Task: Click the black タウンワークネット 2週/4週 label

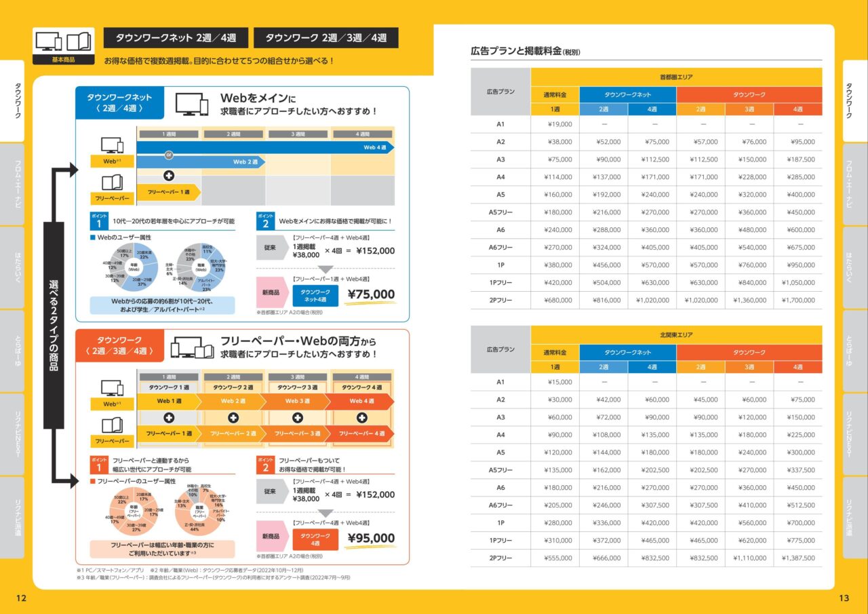Action: pyautogui.click(x=176, y=38)
